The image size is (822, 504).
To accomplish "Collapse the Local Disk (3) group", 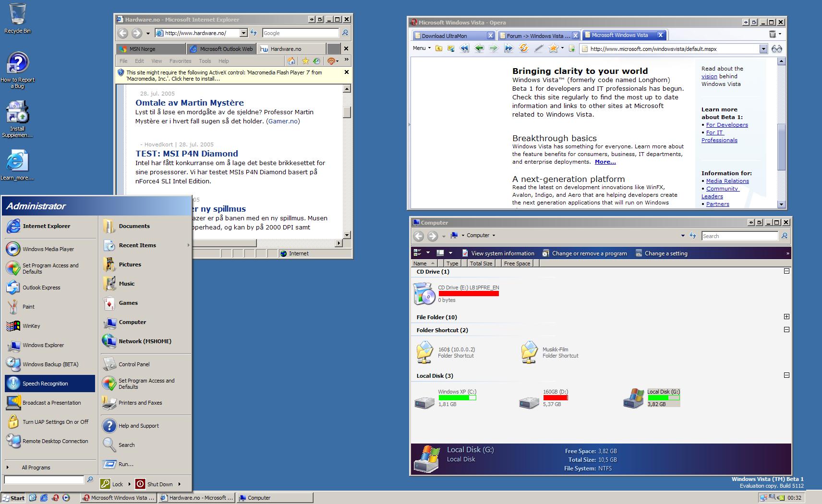I will click(786, 375).
